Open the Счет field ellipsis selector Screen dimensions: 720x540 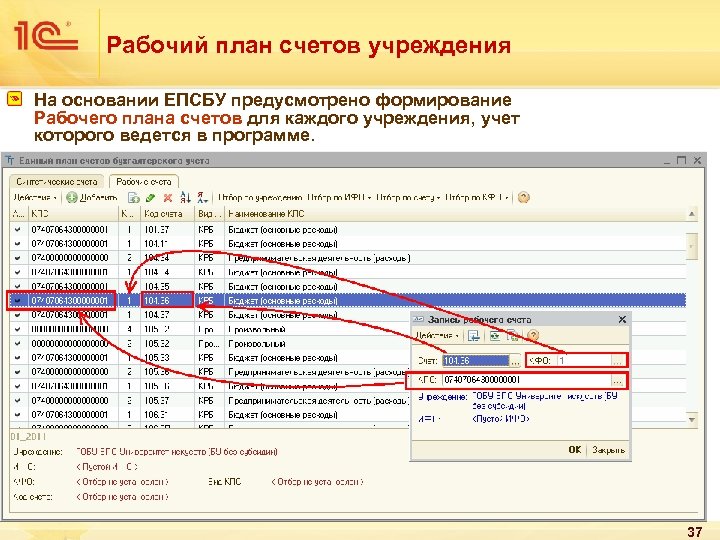(515, 361)
